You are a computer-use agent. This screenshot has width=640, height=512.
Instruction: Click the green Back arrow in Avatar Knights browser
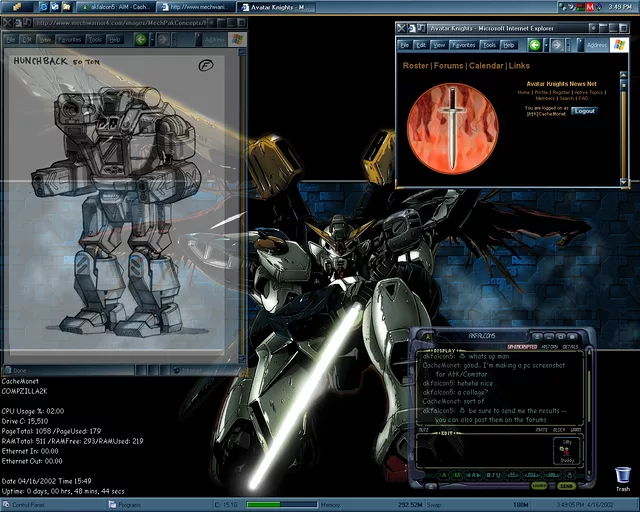(x=535, y=45)
